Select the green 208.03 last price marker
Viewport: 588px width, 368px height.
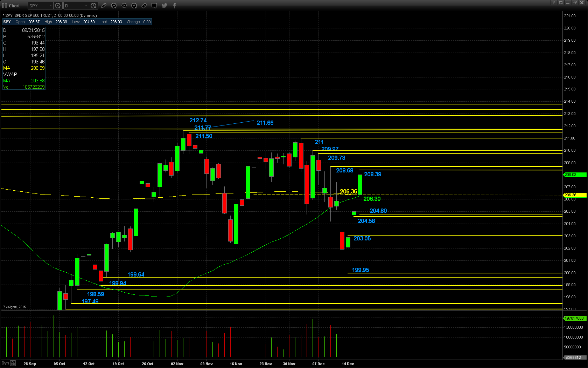[x=575, y=175]
